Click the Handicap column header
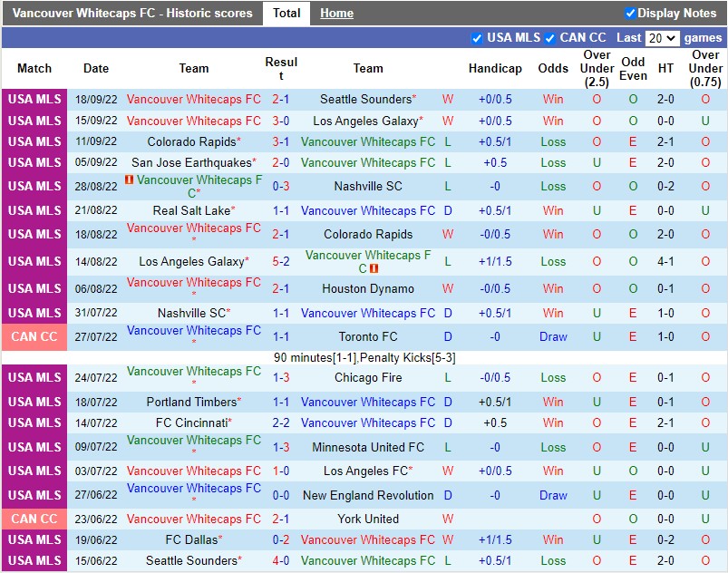The width and height of the screenshot is (728, 573). 495,68
